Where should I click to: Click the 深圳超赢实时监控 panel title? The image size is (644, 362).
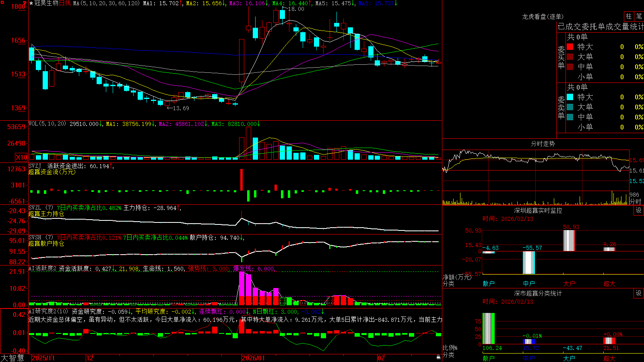pos(538,210)
